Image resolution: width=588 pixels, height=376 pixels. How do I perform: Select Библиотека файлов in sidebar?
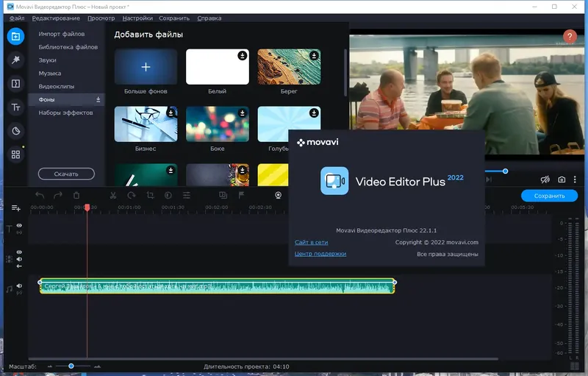tap(68, 47)
